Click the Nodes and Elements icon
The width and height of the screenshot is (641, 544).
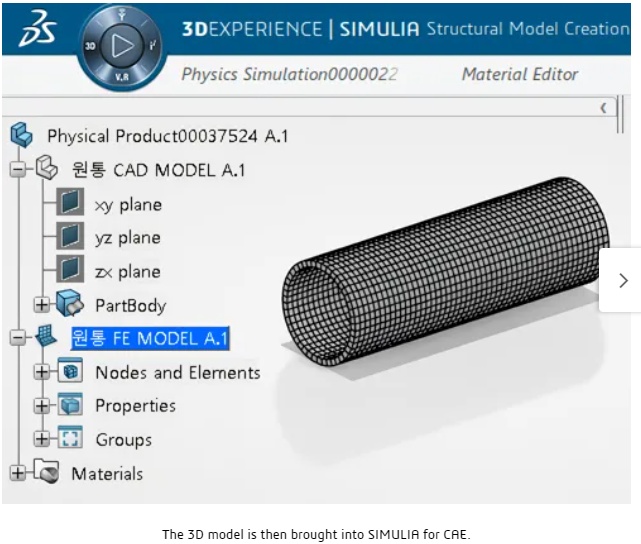70,370
